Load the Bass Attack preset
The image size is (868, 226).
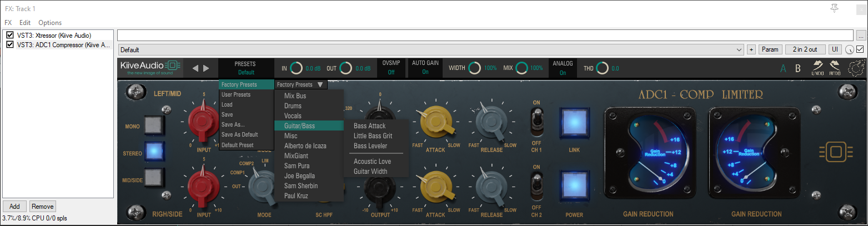[x=377, y=126]
